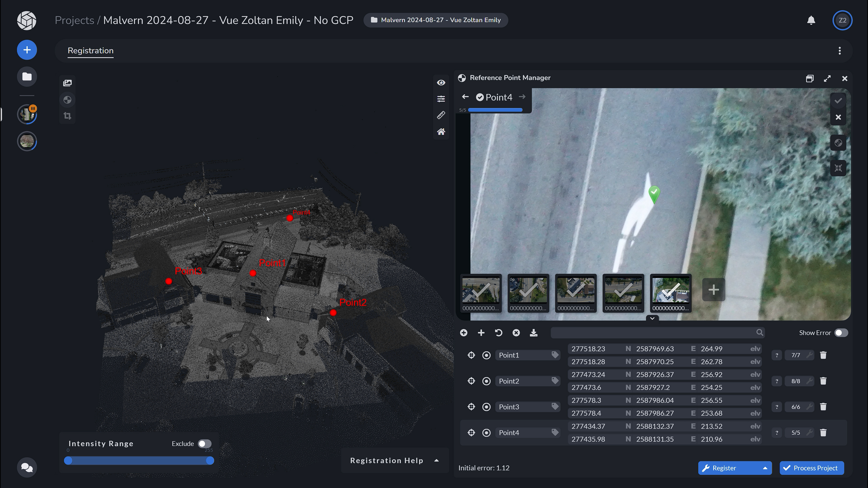Collapse the Registration Help panel
Screen dimensions: 868x488
436,460
